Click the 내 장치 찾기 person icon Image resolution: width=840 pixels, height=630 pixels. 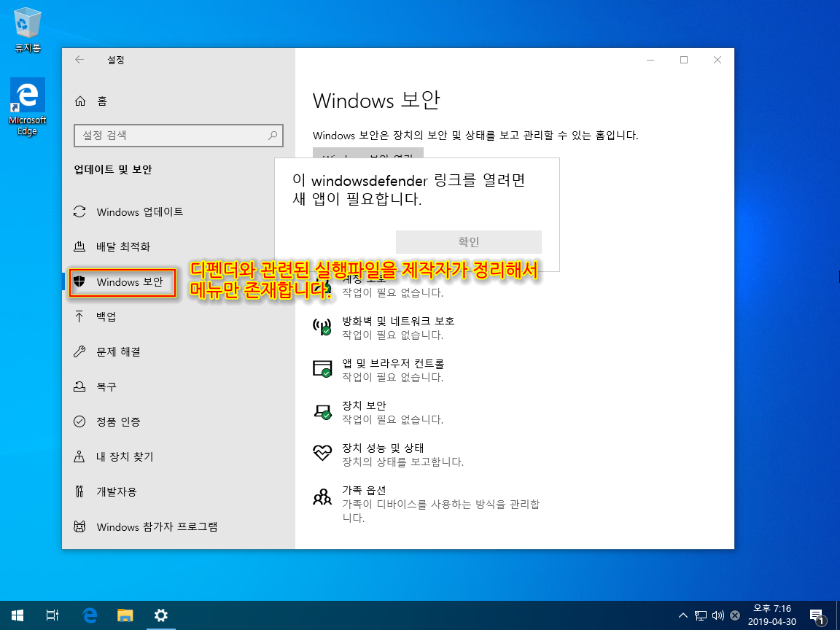tap(79, 456)
